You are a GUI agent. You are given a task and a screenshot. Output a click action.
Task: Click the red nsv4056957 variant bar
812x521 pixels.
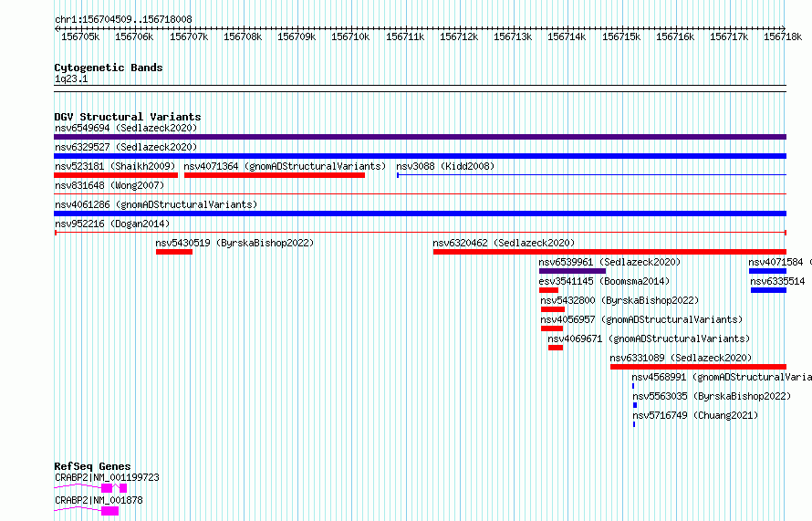(551, 328)
